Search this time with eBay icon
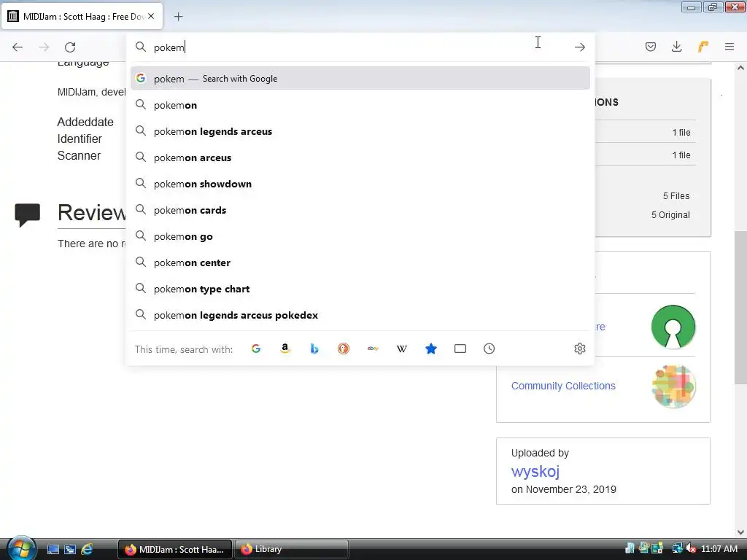The height and width of the screenshot is (560, 747). pos(373,349)
